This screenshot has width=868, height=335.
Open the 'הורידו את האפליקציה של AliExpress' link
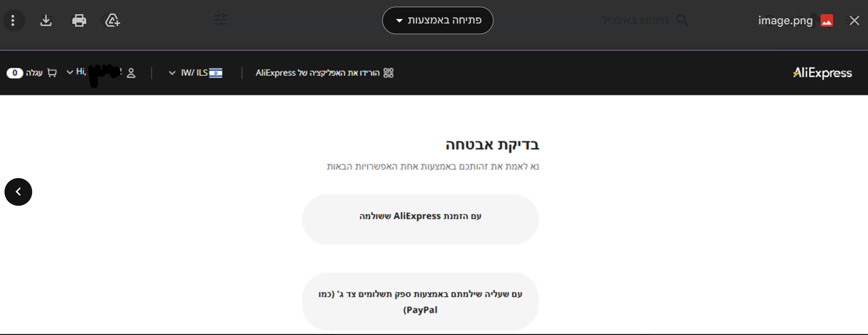(318, 73)
